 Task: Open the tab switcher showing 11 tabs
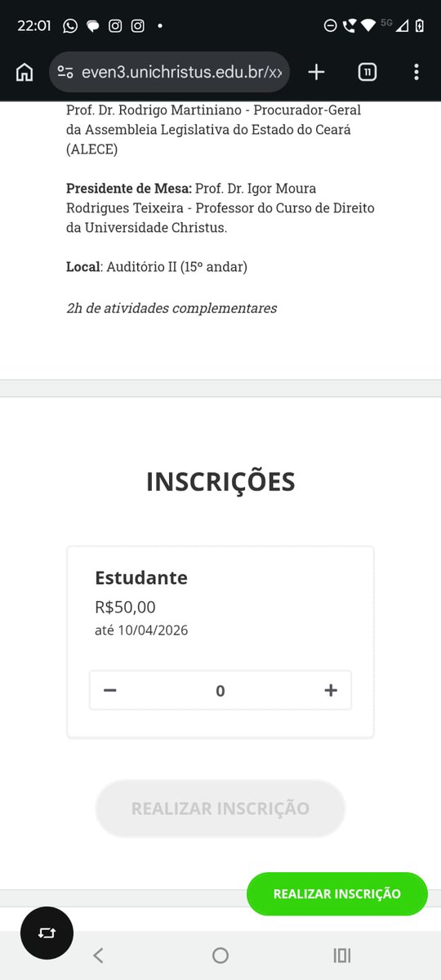pos(367,72)
